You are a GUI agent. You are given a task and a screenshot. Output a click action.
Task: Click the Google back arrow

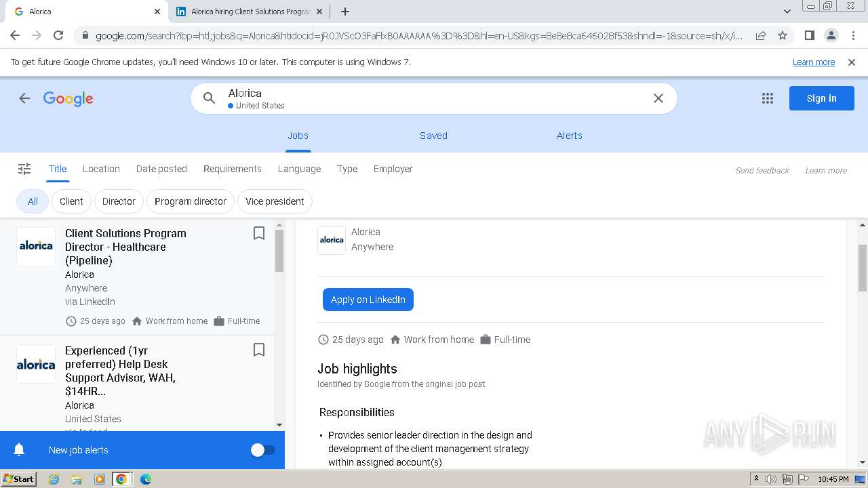(x=24, y=98)
